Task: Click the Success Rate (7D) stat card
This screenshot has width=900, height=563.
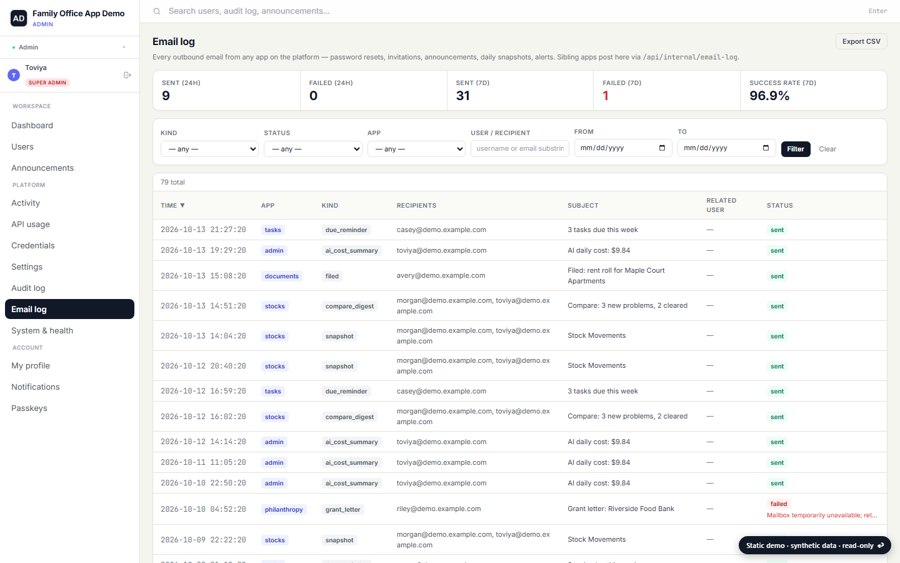Action: pos(813,91)
